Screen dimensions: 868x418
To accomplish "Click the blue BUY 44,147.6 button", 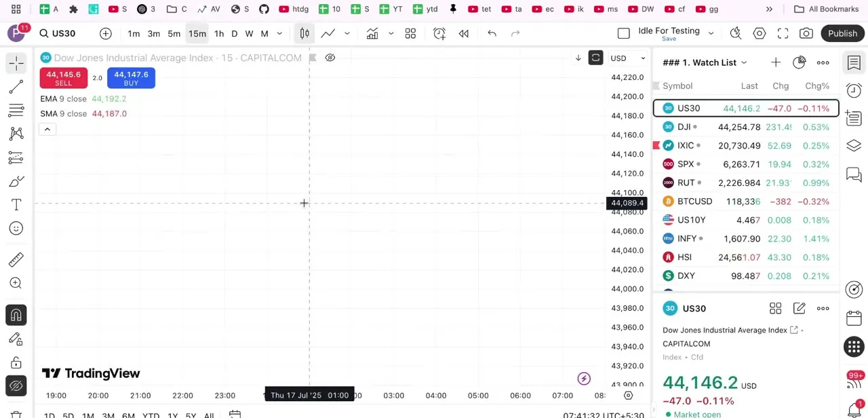I will tap(131, 78).
